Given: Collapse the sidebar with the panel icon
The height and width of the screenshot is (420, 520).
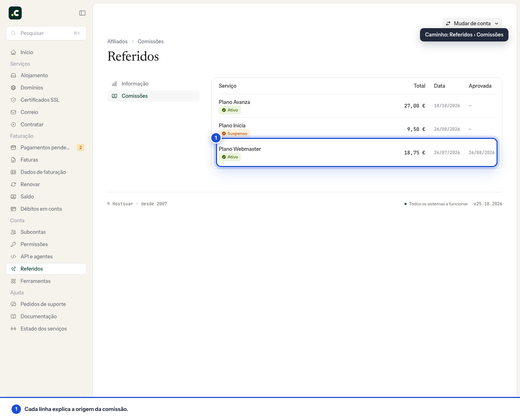Looking at the screenshot, I should (x=82, y=13).
